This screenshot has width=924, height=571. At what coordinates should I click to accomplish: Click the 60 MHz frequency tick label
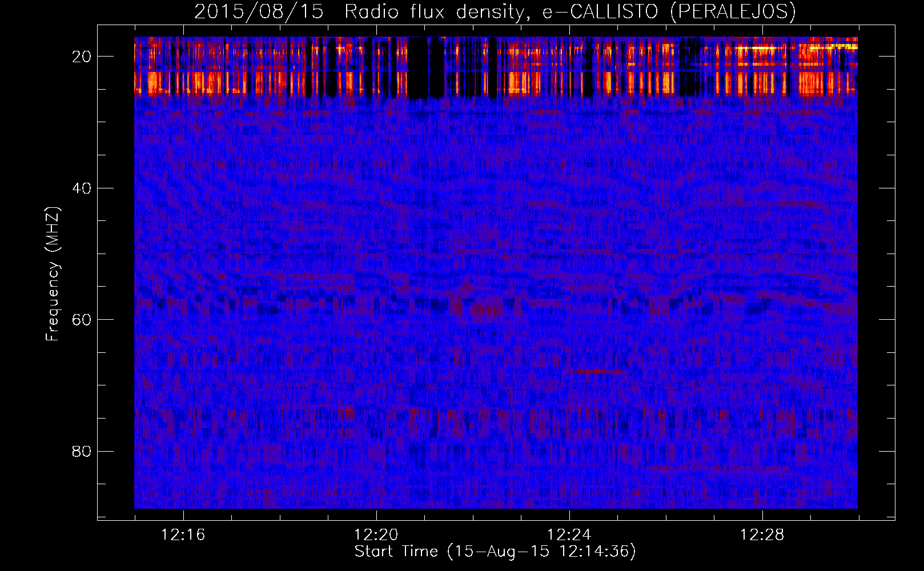click(x=82, y=319)
